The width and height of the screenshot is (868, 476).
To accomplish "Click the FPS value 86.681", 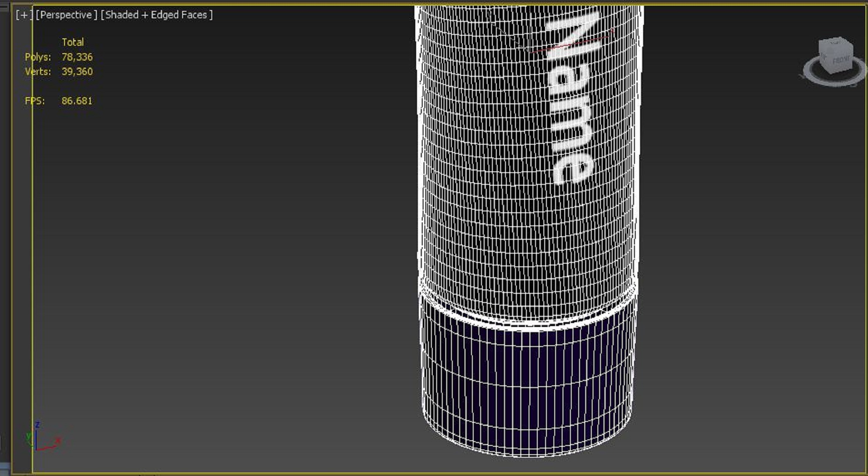I will click(x=77, y=101).
